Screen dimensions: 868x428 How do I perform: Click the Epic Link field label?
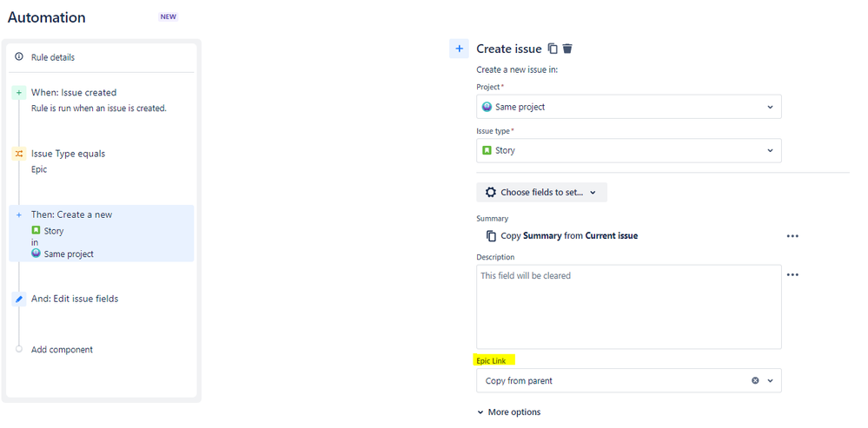[x=491, y=360]
